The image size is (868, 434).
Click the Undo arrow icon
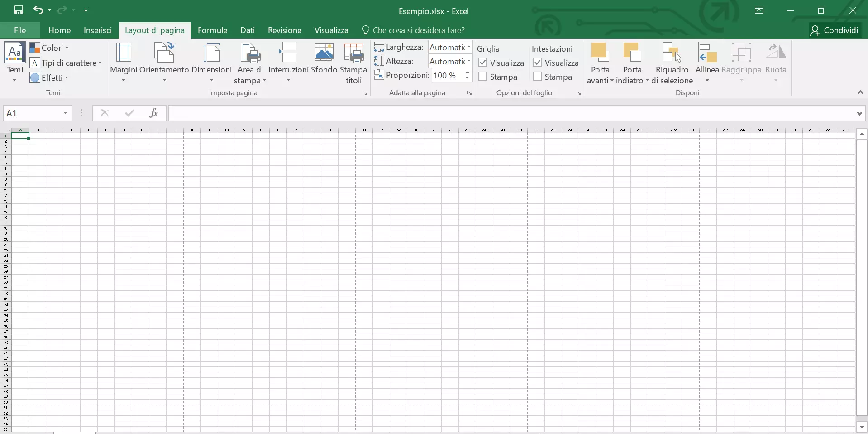38,10
